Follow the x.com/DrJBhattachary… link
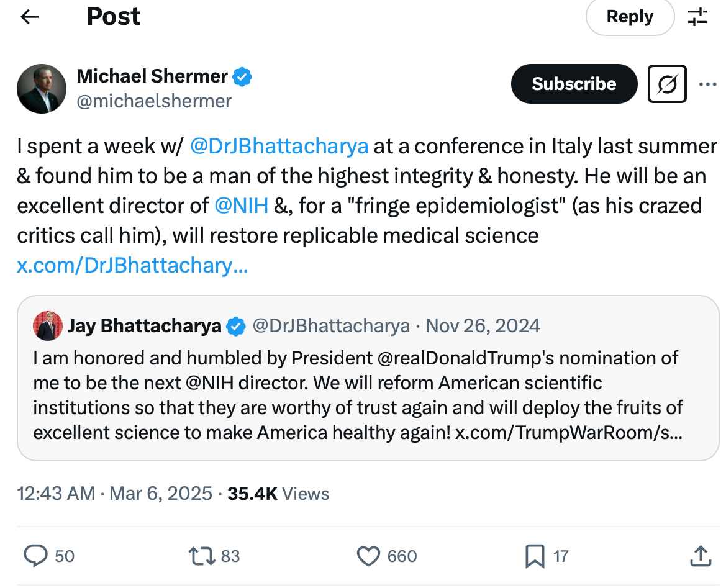The height and width of the screenshot is (588, 726). click(x=132, y=266)
